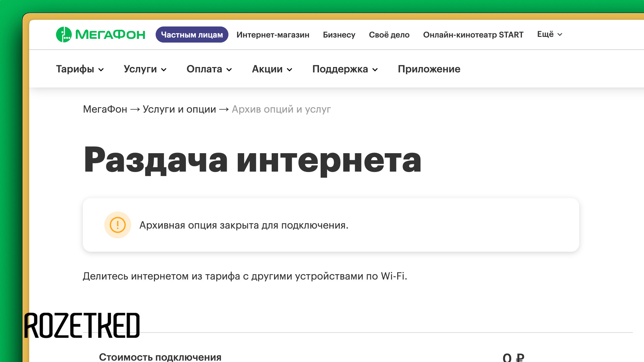
Task: Expand the Тарифы menu
Action: pos(80,69)
